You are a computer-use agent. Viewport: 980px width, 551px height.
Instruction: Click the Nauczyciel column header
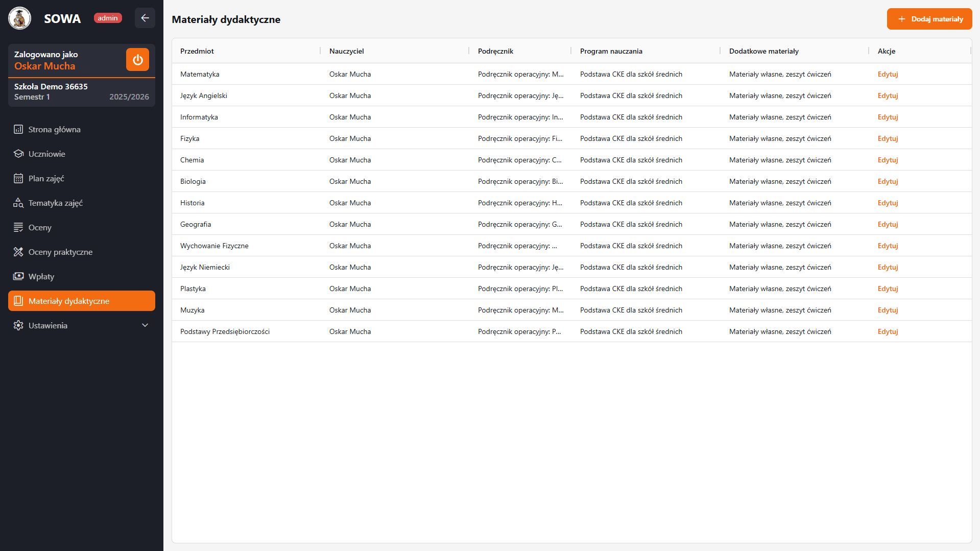click(347, 51)
